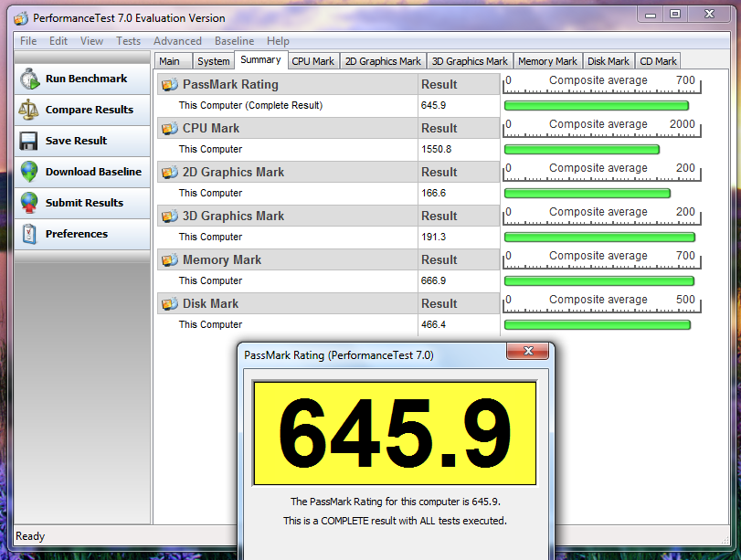The width and height of the screenshot is (741, 560).
Task: Open the Disk Mark tab
Action: tap(609, 61)
